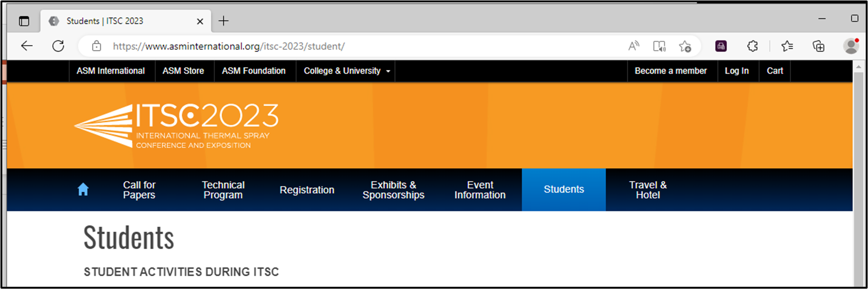
Task: Open the Read aloud icon
Action: pyautogui.click(x=633, y=46)
